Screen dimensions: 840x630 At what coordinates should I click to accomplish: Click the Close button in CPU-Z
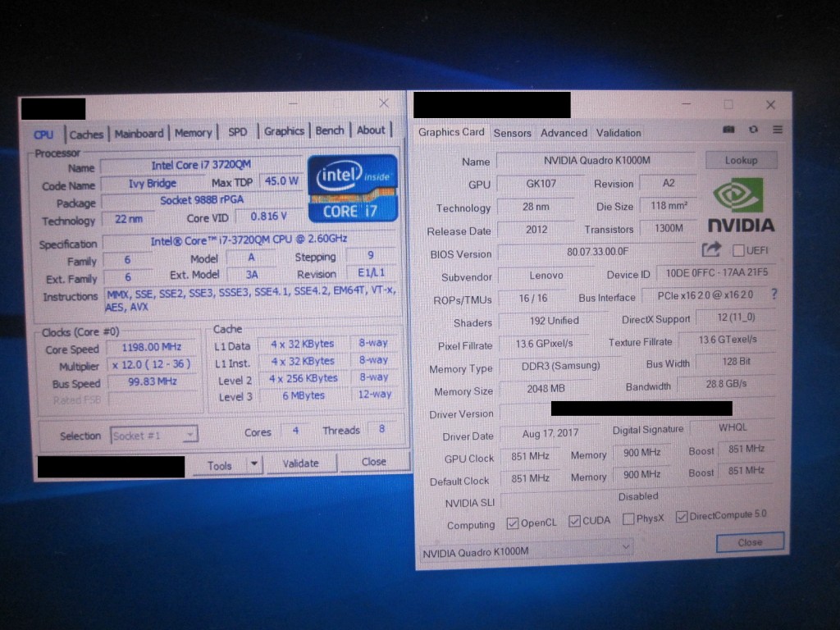[373, 461]
